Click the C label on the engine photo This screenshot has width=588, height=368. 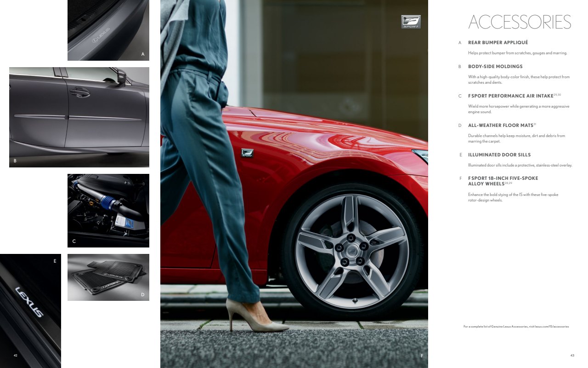point(74,241)
